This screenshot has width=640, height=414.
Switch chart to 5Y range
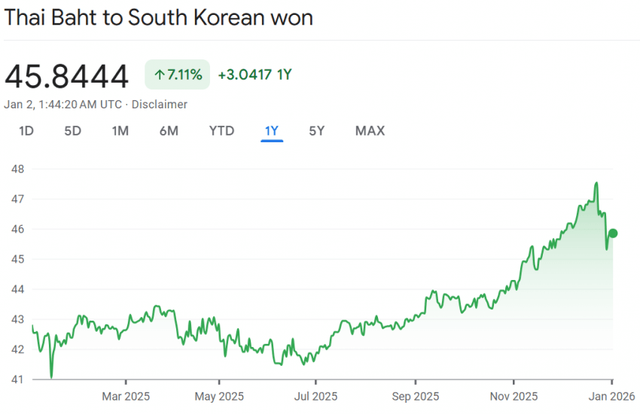click(x=317, y=131)
